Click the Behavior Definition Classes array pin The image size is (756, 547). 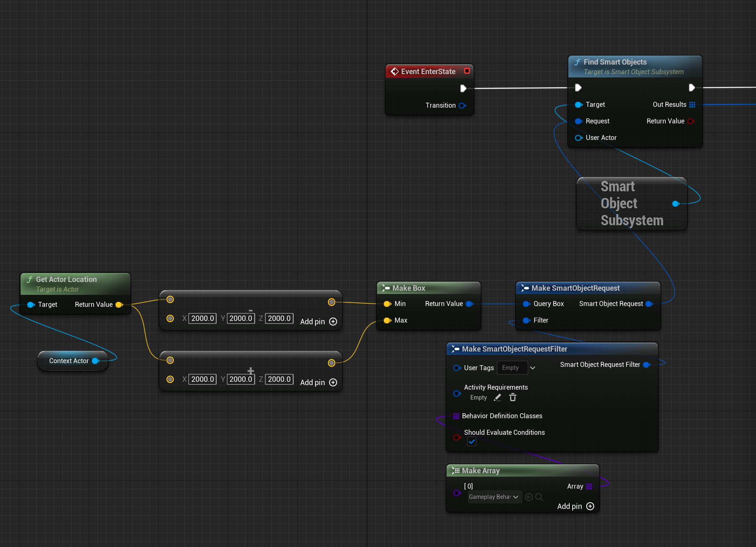click(x=457, y=416)
